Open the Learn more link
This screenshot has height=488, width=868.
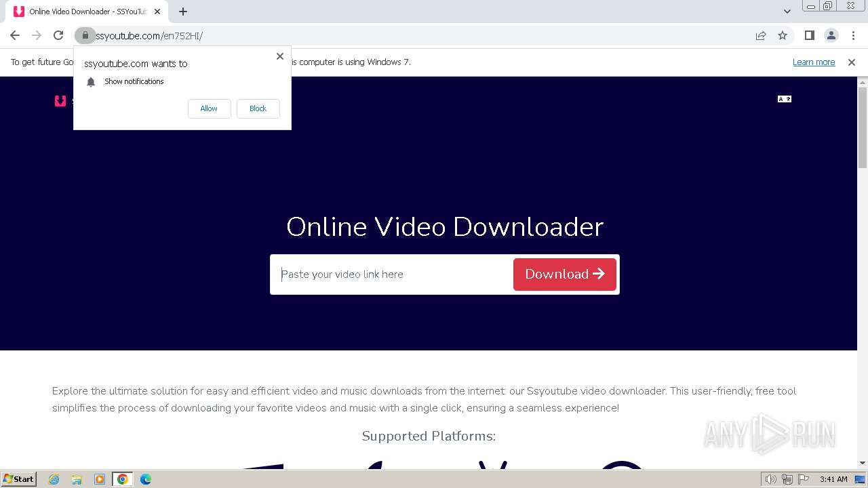814,62
